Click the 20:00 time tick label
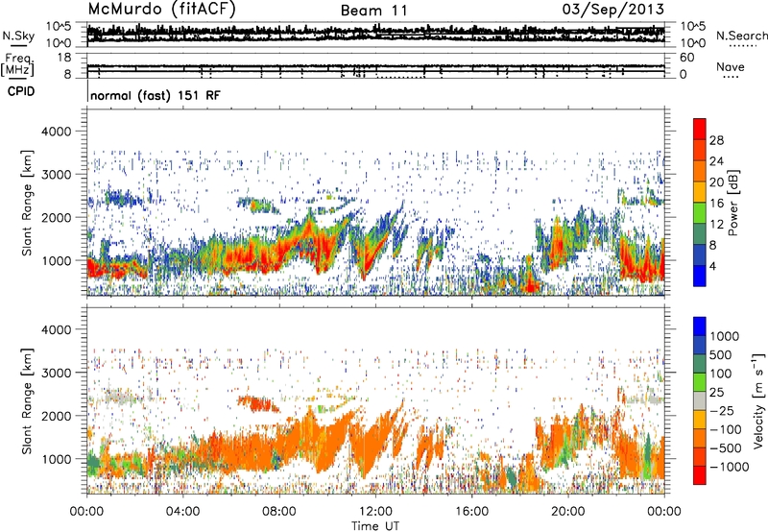Viewport: 768px width, 532px height. coord(567,512)
